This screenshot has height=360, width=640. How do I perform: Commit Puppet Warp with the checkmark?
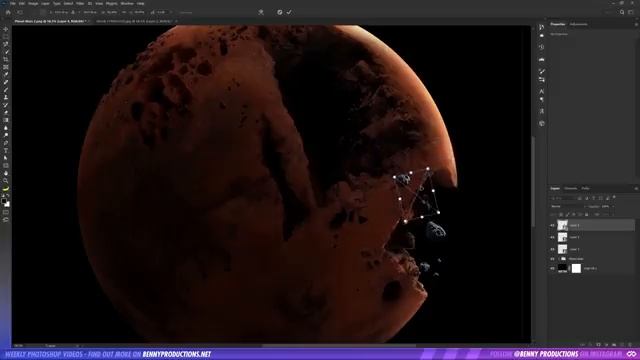pyautogui.click(x=289, y=12)
